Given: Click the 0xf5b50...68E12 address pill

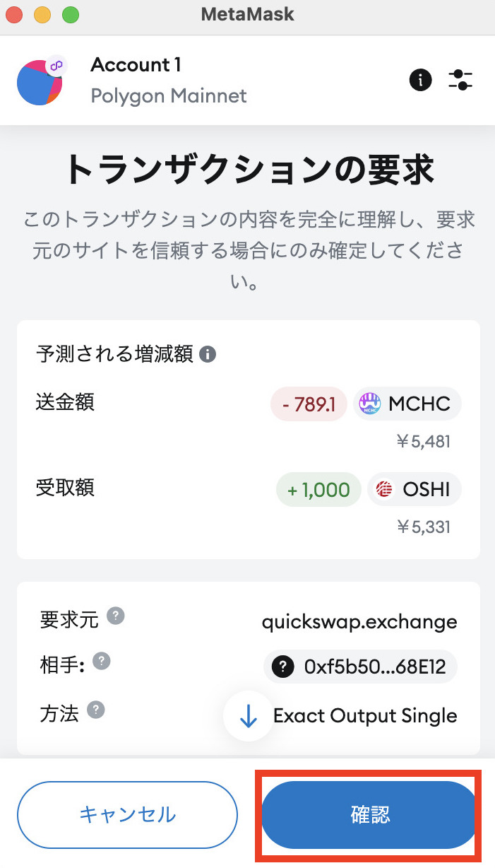Looking at the screenshot, I should [360, 667].
